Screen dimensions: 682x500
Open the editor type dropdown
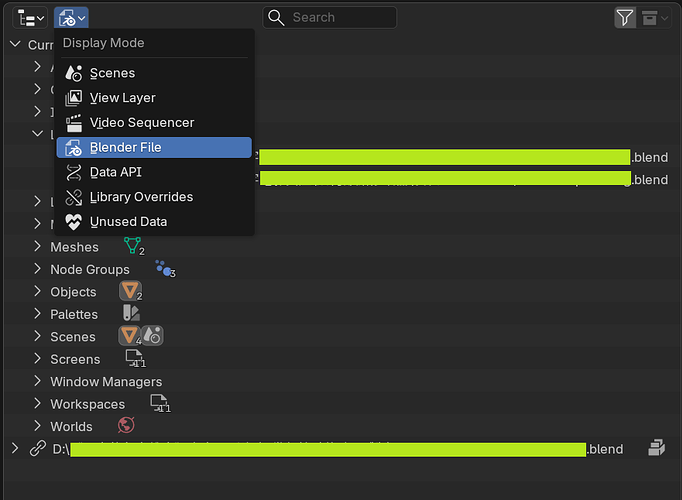(30, 18)
